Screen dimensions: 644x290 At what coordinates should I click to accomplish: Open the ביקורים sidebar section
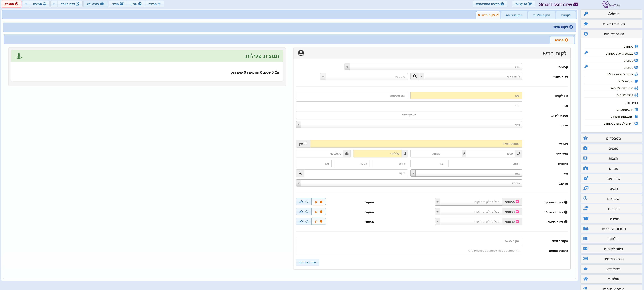[611, 209]
